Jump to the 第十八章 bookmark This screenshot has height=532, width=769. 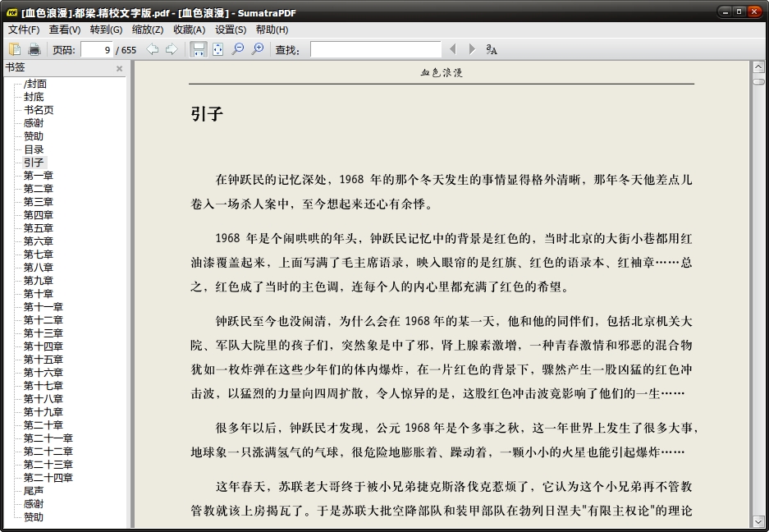click(x=43, y=399)
